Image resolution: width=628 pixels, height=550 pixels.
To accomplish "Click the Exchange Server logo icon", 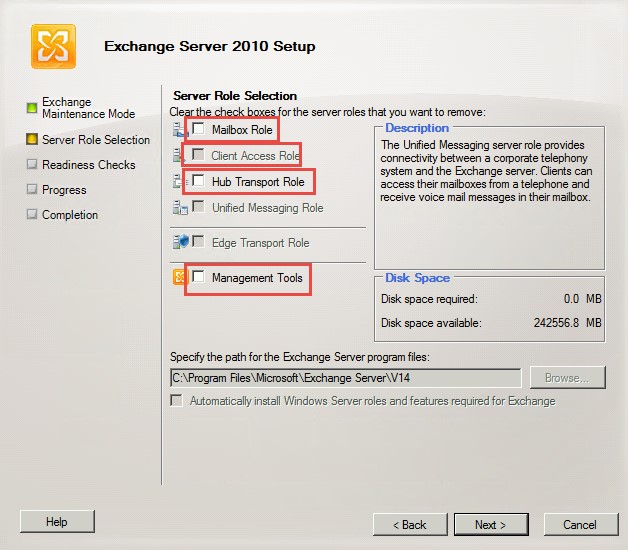I will tap(53, 46).
